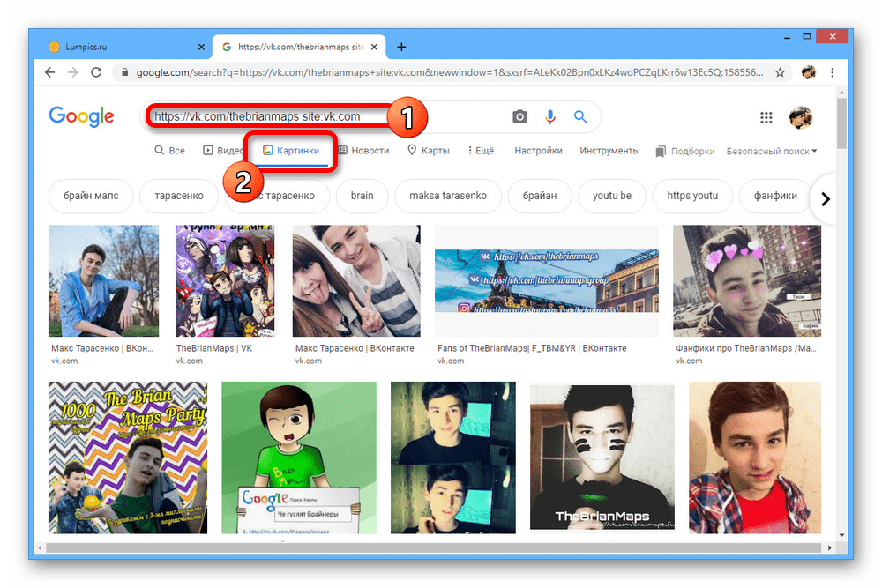Expand the Ещё menu
Image resolution: width=882 pixels, height=588 pixels.
coord(481,151)
